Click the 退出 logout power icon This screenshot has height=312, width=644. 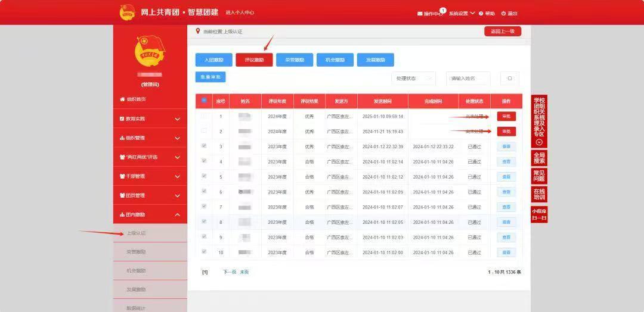(503, 13)
